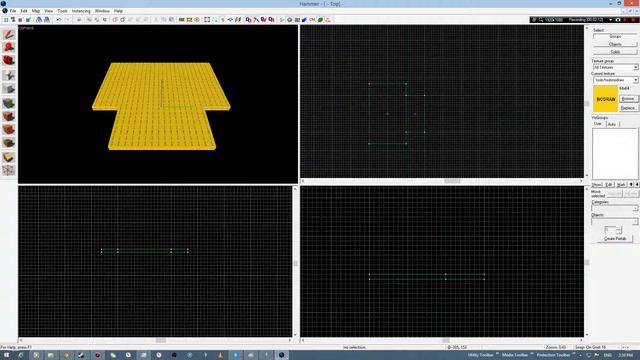Viewport: 640px width, 360px height.
Task: Click the Solids select button
Action: click(615, 52)
